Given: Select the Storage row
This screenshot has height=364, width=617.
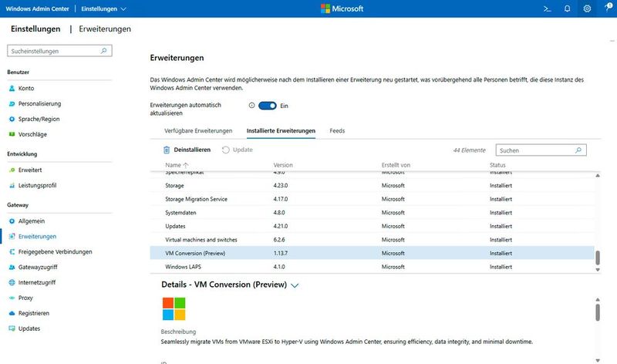Looking at the screenshot, I should 372,185.
